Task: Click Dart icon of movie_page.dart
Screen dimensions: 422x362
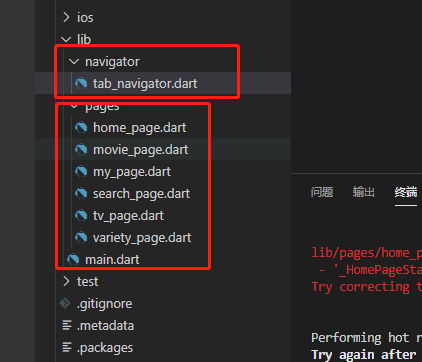Action: [81, 149]
